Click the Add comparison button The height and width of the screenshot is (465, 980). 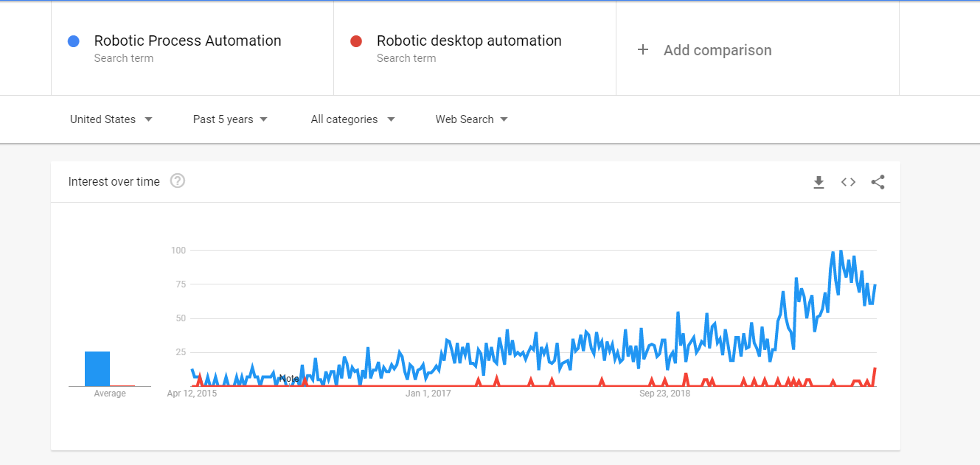pos(717,50)
